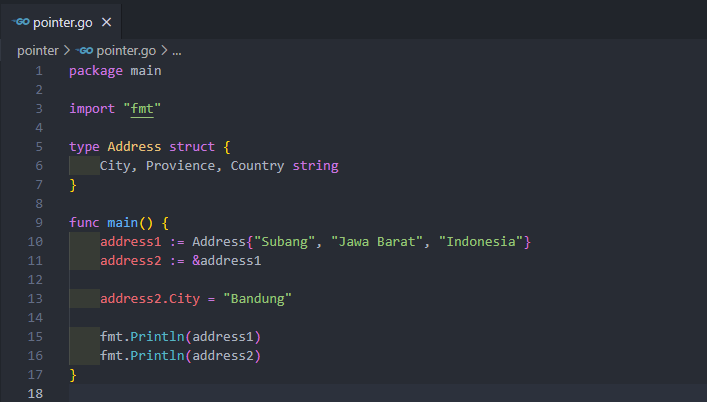Click the "Bandung" string literal
This screenshot has height=402, width=707.
(x=257, y=299)
